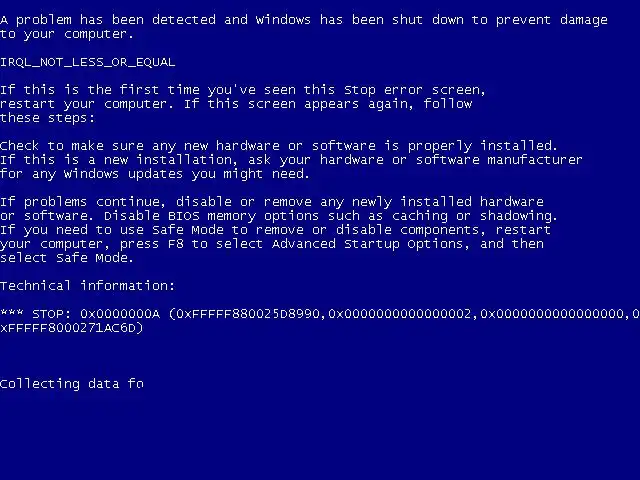Click the 'select Safe Mode.' line
This screenshot has height=480, width=640.
pos(67,258)
